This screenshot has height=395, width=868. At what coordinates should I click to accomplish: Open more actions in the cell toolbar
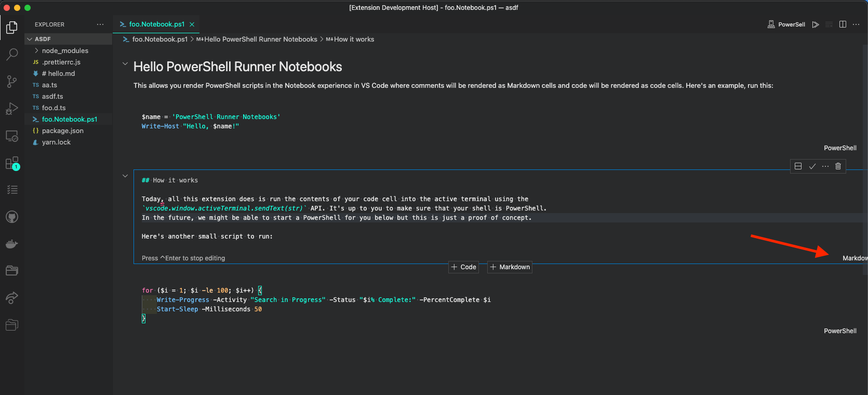point(825,166)
